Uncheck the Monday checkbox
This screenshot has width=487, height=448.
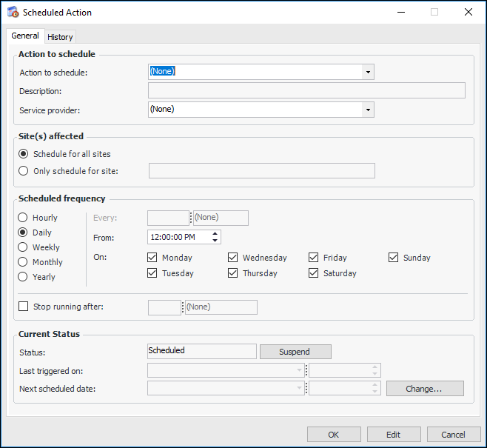point(152,258)
